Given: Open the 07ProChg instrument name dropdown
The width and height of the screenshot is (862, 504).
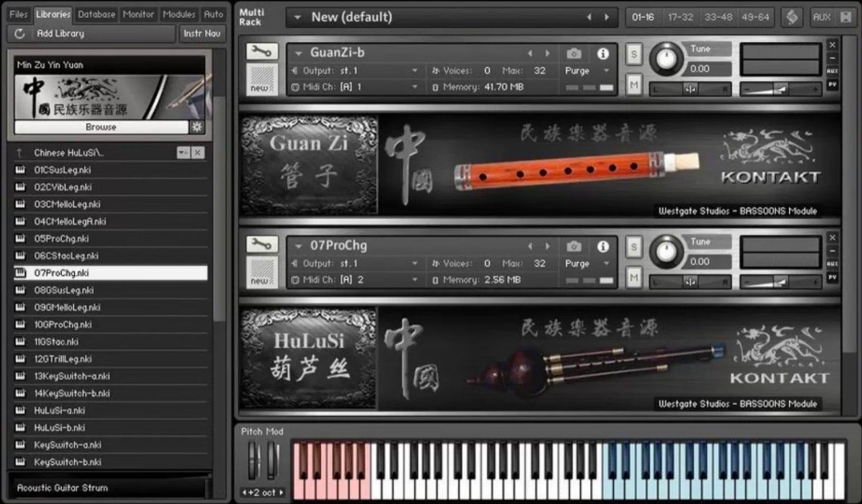Looking at the screenshot, I should 299,246.
